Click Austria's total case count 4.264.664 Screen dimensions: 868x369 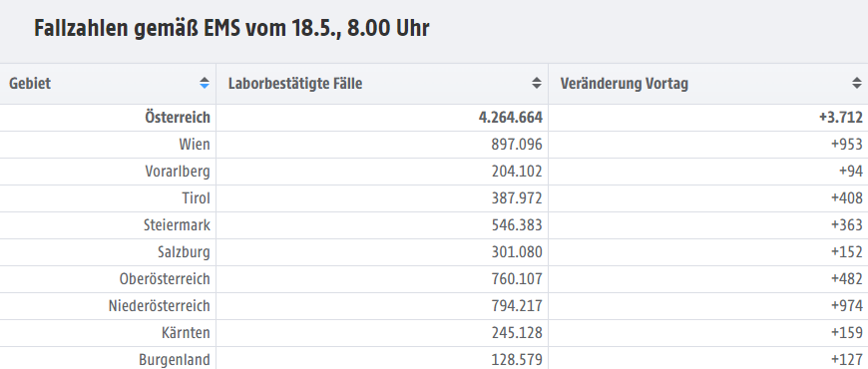click(x=511, y=118)
